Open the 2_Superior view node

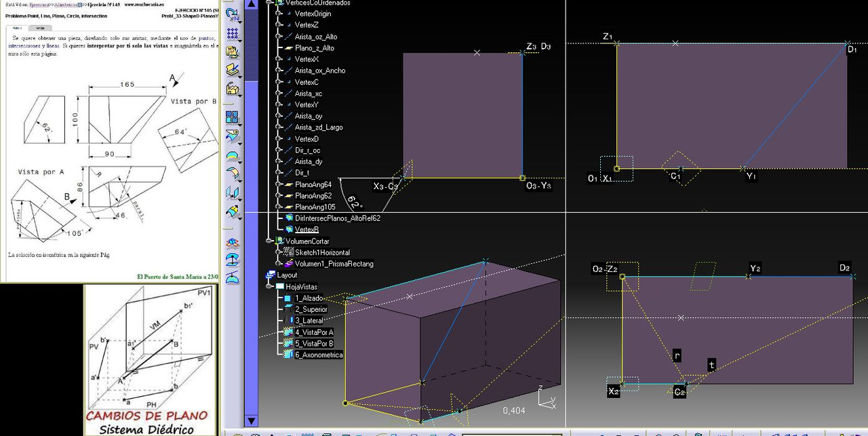pyautogui.click(x=311, y=309)
